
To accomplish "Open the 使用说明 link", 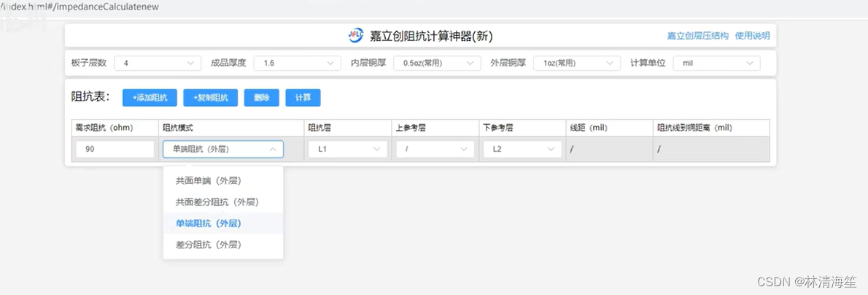I will click(x=752, y=36).
